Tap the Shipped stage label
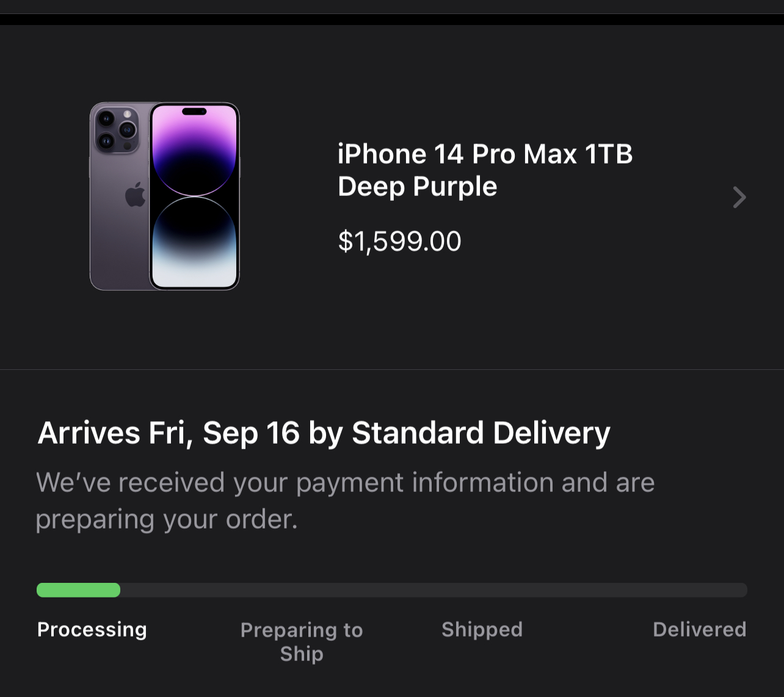 coord(482,629)
